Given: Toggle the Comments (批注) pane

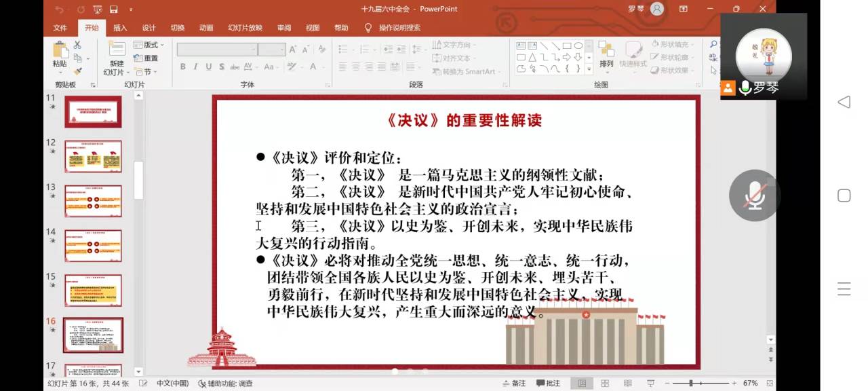Looking at the screenshot, I should pyautogui.click(x=549, y=384).
